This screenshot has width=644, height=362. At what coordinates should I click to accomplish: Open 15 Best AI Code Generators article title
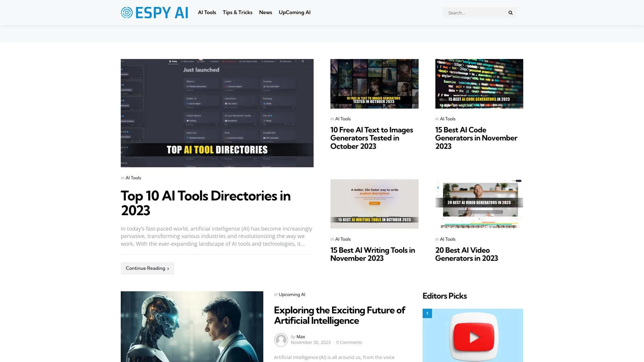click(476, 138)
